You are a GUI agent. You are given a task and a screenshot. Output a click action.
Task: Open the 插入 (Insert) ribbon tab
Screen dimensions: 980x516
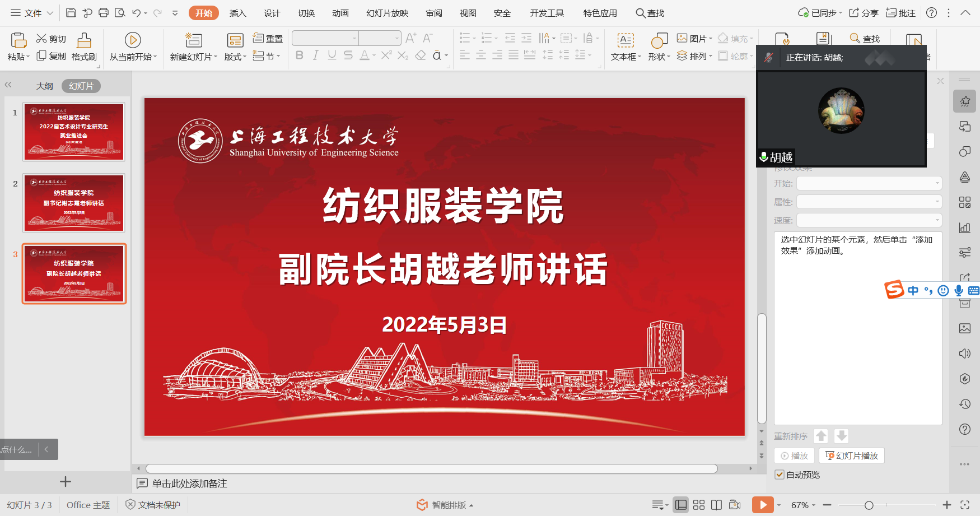(237, 13)
